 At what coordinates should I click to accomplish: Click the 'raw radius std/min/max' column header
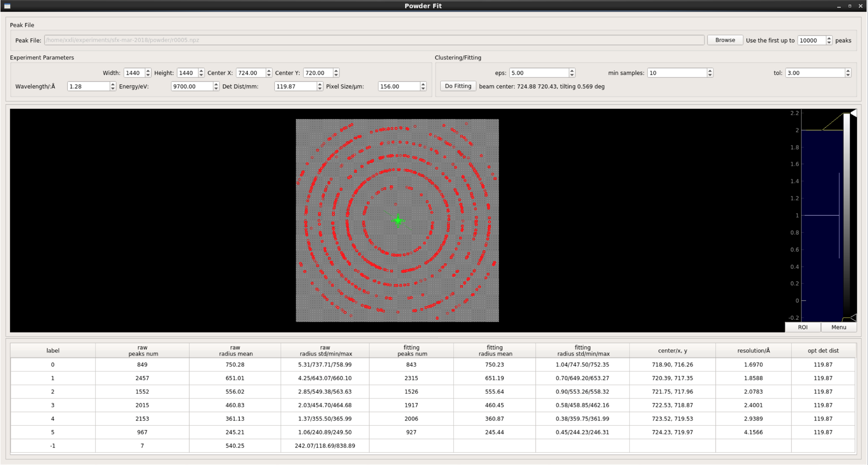pos(325,351)
